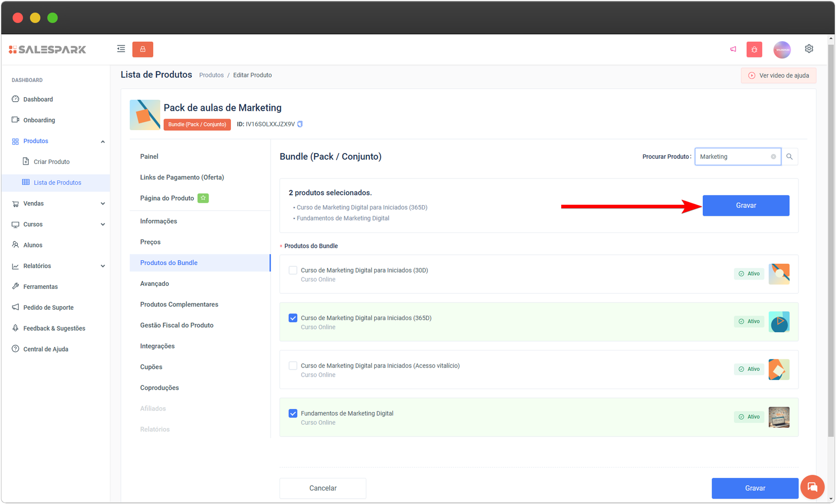Open the live chat bubble icon
The height and width of the screenshot is (504, 836).
(x=812, y=487)
